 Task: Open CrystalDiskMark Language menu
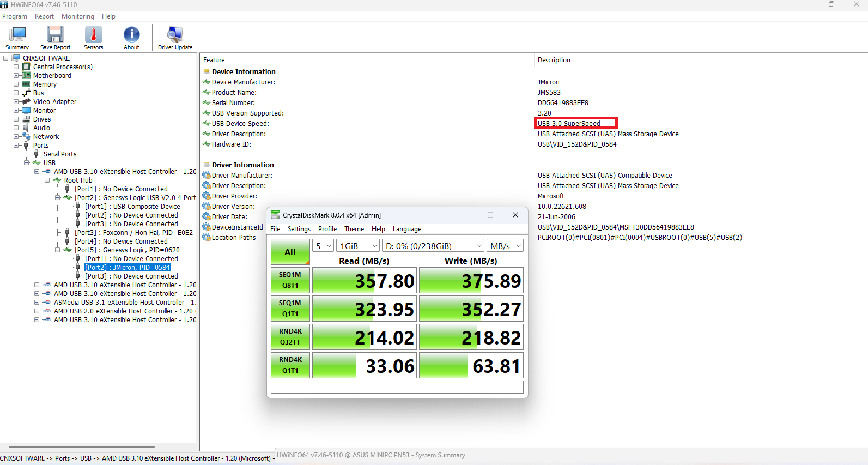(x=407, y=229)
